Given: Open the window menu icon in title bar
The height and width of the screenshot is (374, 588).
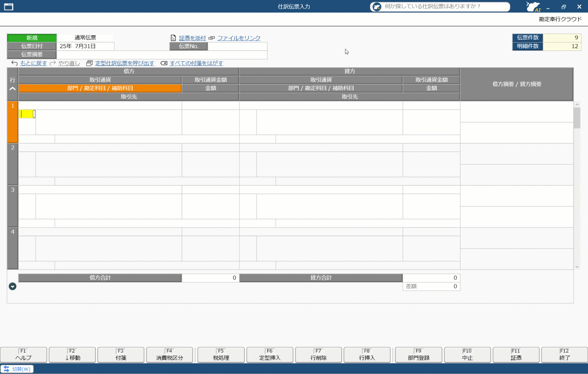Looking at the screenshot, I should 9,7.
